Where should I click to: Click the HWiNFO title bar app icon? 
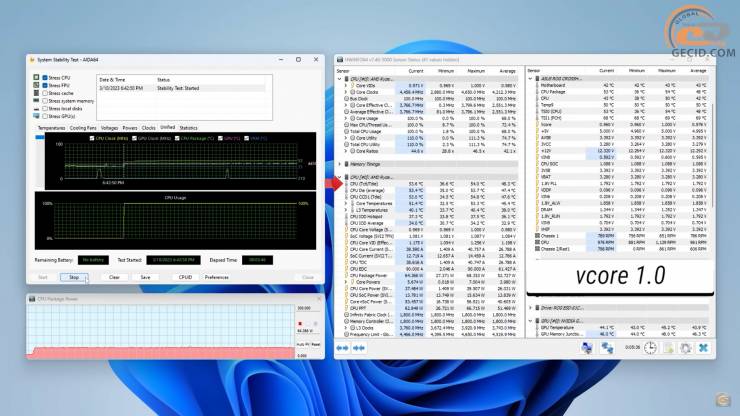(x=340, y=60)
